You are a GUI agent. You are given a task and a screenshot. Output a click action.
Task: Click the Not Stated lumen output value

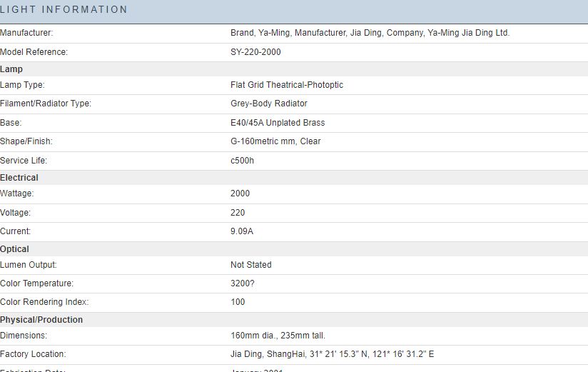[250, 265]
